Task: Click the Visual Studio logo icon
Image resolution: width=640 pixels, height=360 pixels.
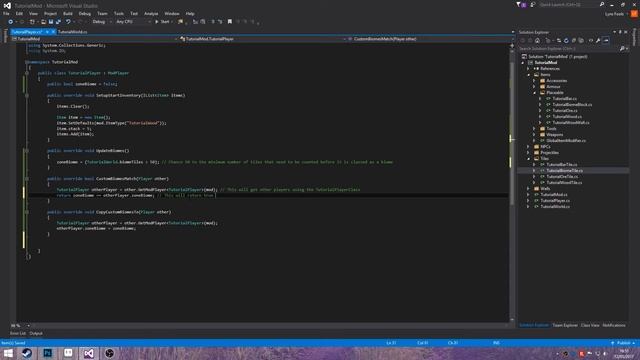Action: pos(7,5)
